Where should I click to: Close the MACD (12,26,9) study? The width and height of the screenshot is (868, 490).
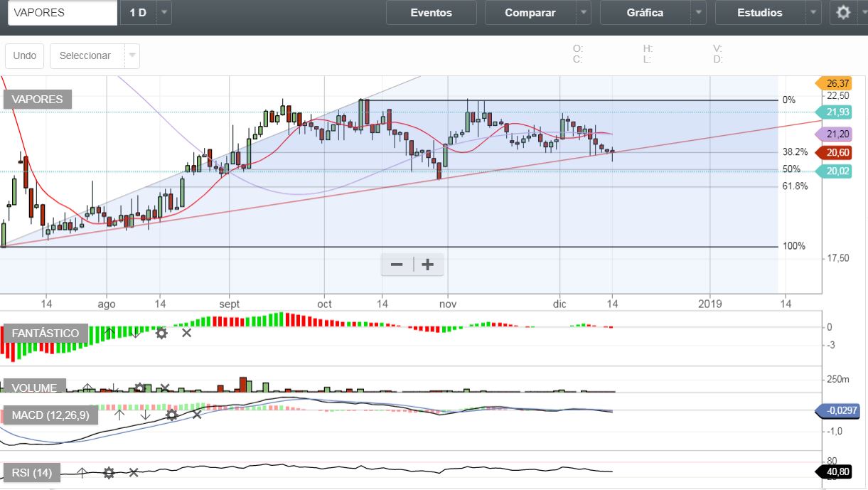197,415
